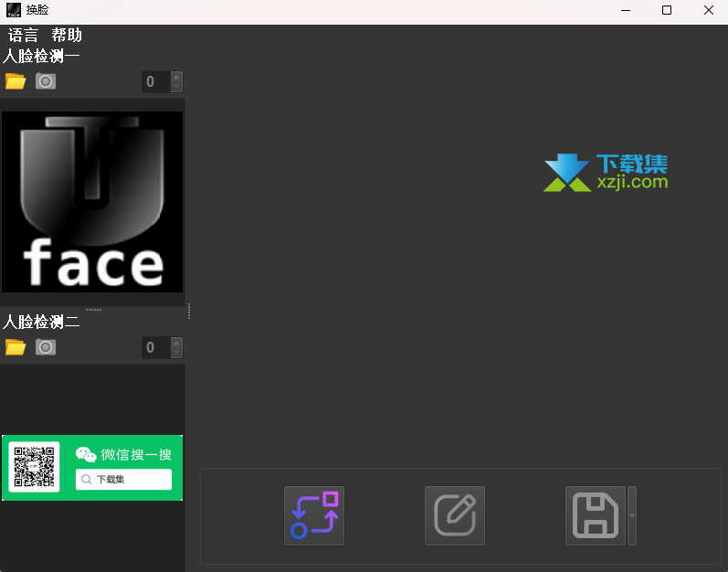Image resolution: width=728 pixels, height=572 pixels.
Task: Increase face index in 人脸检测二 spinner
Action: [176, 343]
